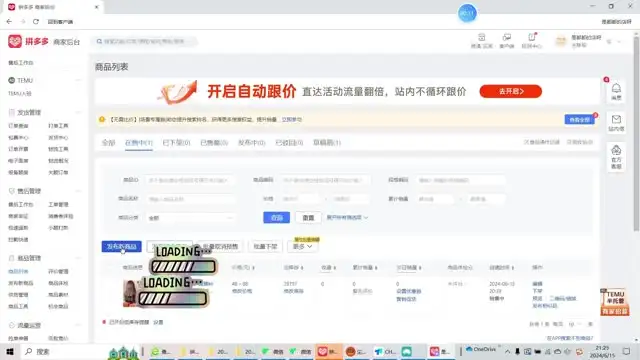
Task: Click the red 去开启 banner button
Action: click(x=511, y=91)
